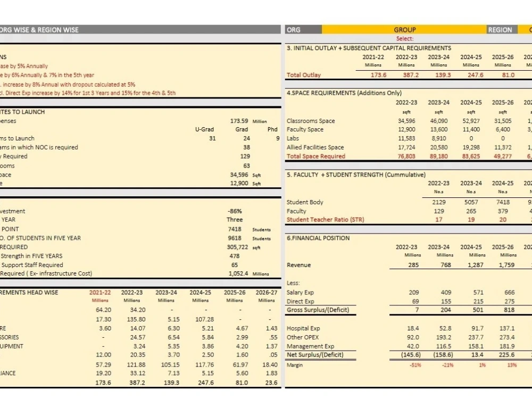Click the red 2021-22 head wise column header
The image size is (532, 399).
coord(100,292)
